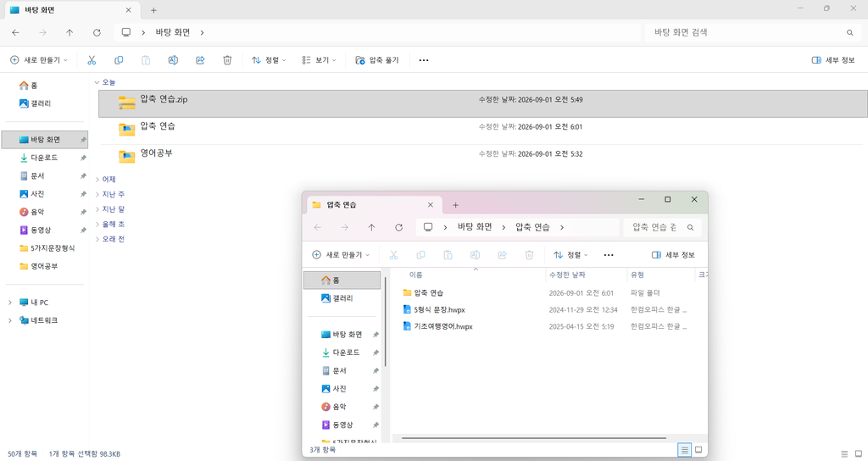Screen dimensions: 868x461
Task: Select the 압축 연습 tab in the front window
Action: click(374, 205)
